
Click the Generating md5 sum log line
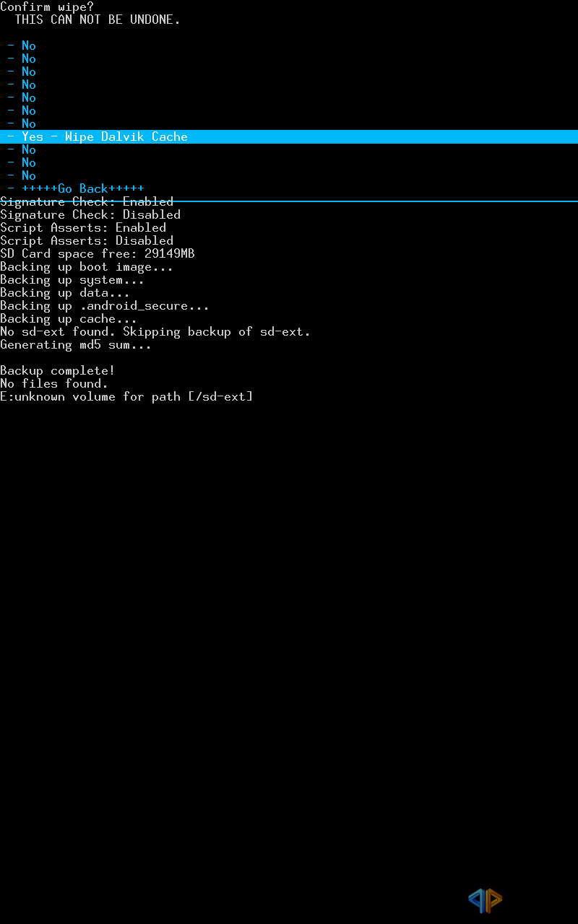point(76,344)
